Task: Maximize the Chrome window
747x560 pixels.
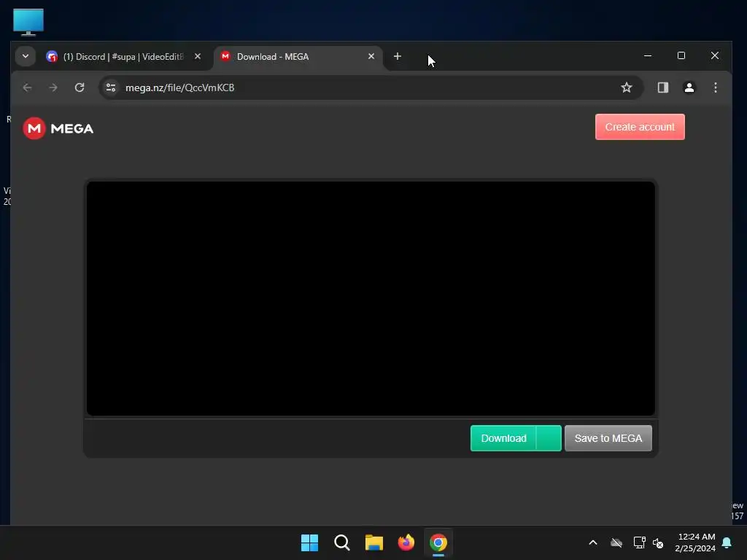Action: point(681,55)
